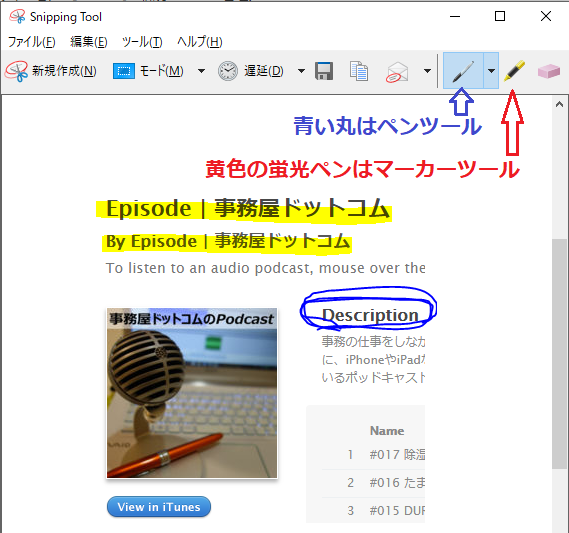569x533 pixels.
Task: Click the Snipping Tool title bar icon
Action: (17, 17)
